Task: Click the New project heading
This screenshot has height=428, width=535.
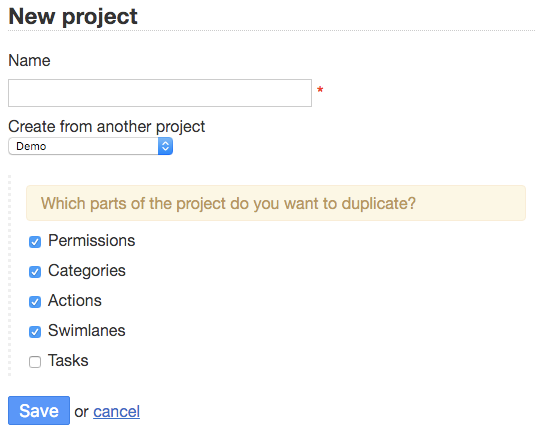Action: pos(73,16)
